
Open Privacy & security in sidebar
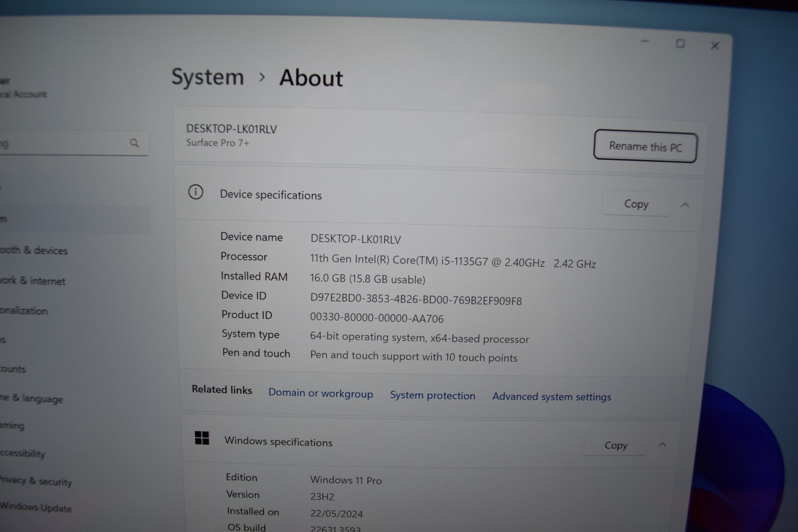click(x=36, y=481)
